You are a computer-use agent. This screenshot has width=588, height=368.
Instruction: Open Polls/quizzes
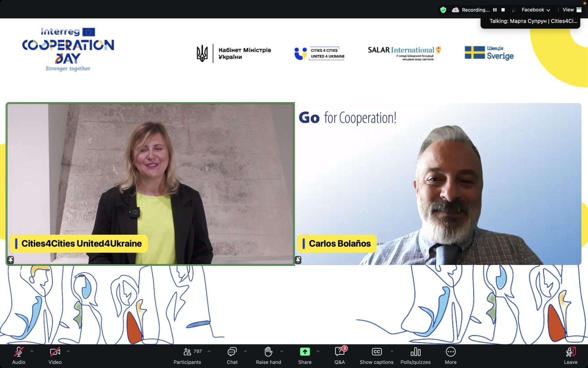click(415, 355)
